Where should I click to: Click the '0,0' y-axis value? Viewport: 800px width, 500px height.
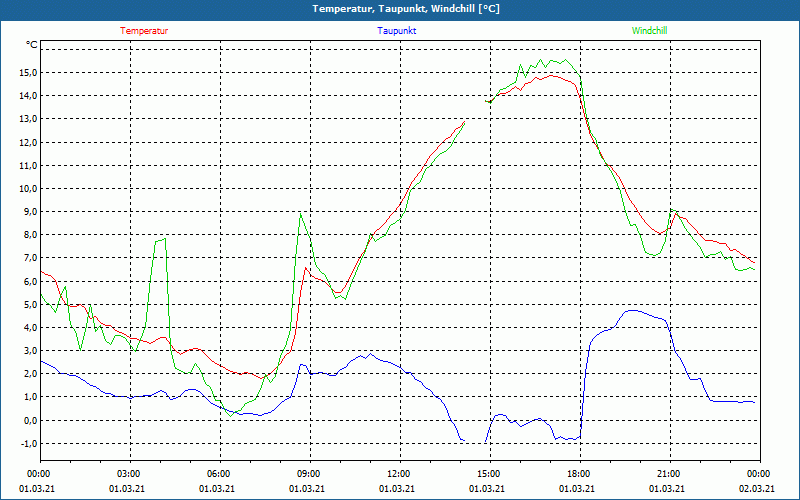(x=30, y=420)
